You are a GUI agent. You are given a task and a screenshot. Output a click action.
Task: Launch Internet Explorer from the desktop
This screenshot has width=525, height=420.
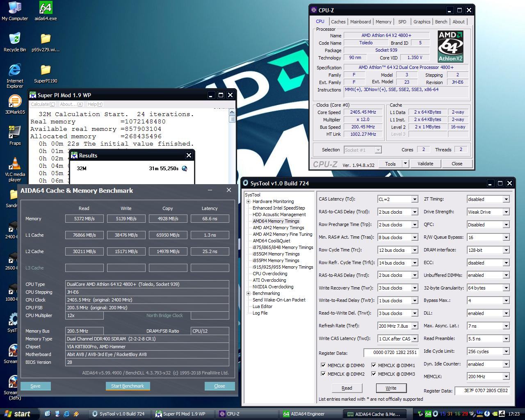[x=15, y=76]
